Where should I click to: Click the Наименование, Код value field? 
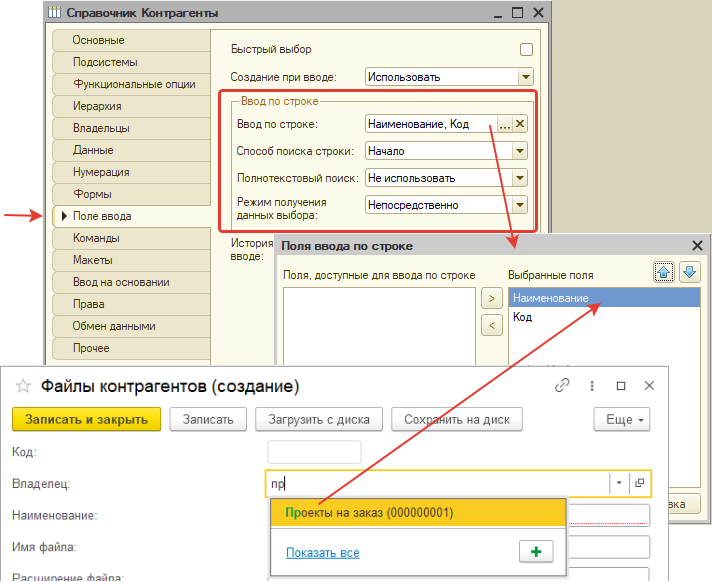coord(431,124)
